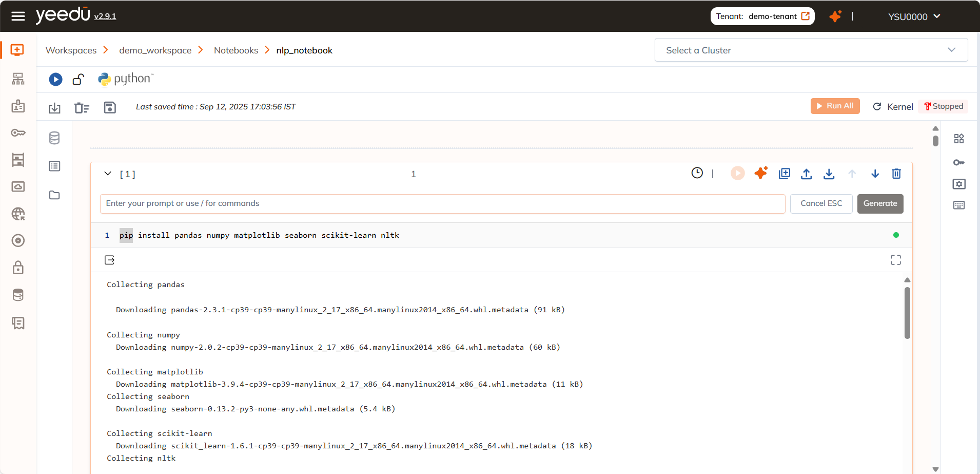Click the blue run notebook play icon
The width and height of the screenshot is (980, 474).
tap(55, 79)
